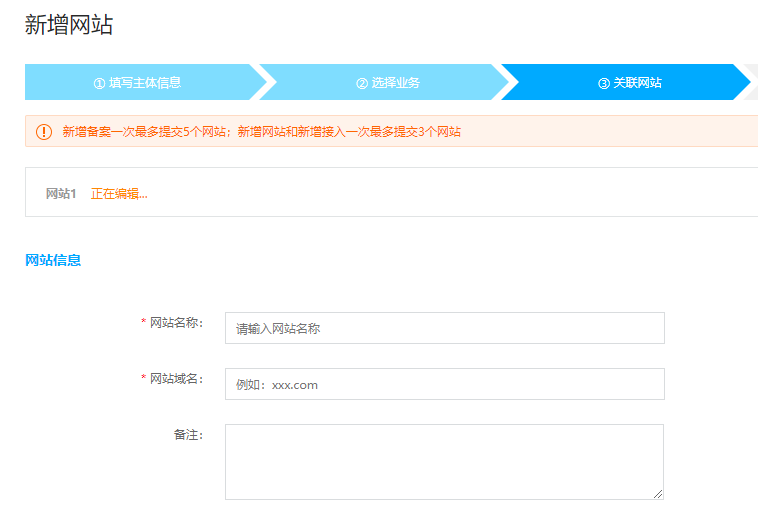758x517 pixels.
Task: Click the 正在编辑... status text
Action: [x=119, y=194]
